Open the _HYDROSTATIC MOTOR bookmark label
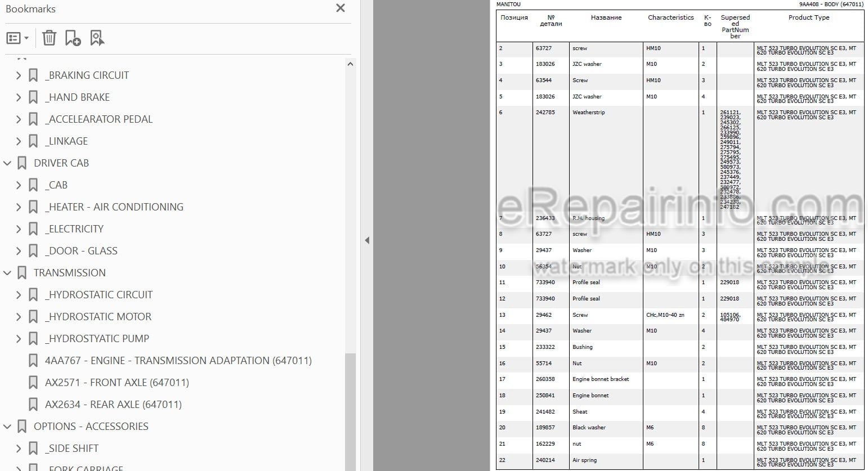The height and width of the screenshot is (471, 868). (98, 316)
